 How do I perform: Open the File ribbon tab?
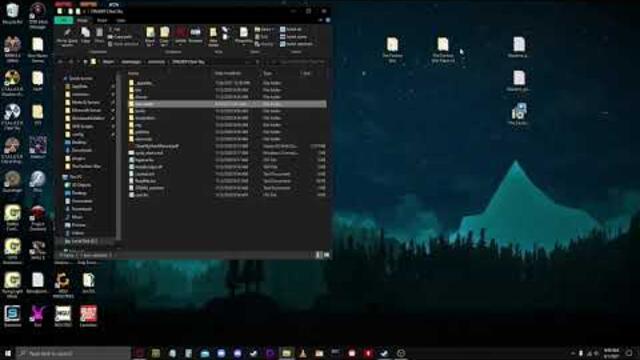pos(63,20)
